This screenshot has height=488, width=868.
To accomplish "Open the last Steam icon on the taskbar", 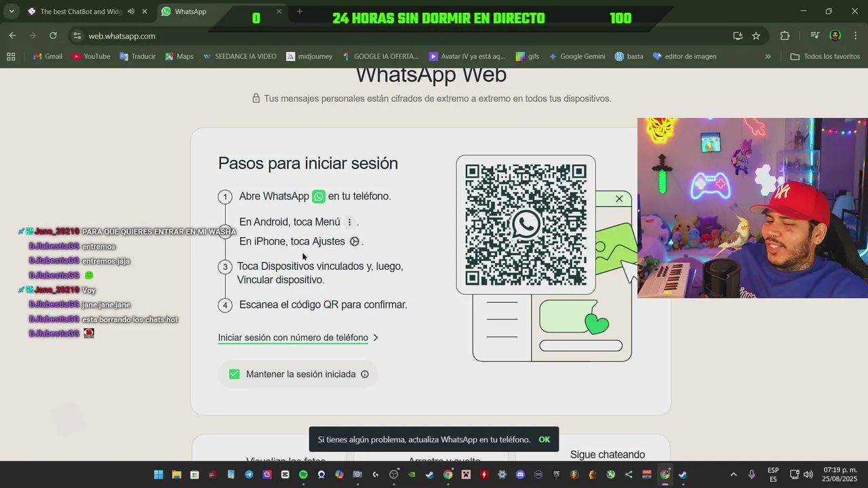I will point(683,474).
